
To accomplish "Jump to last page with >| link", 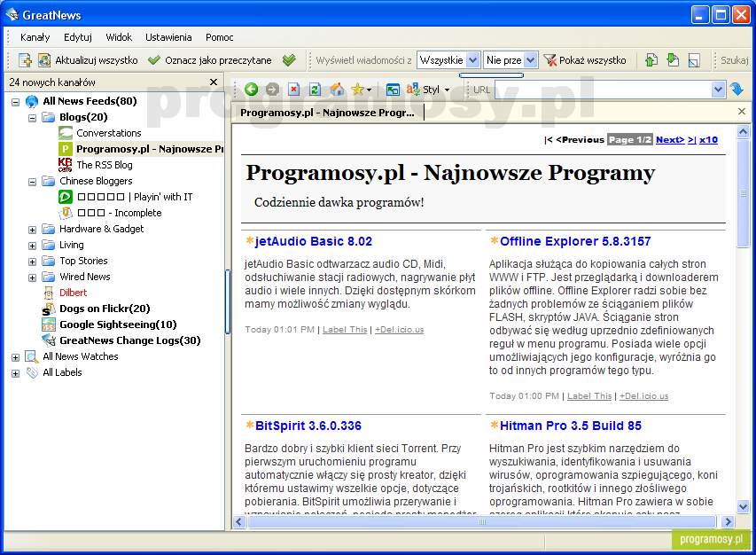I will tap(692, 139).
